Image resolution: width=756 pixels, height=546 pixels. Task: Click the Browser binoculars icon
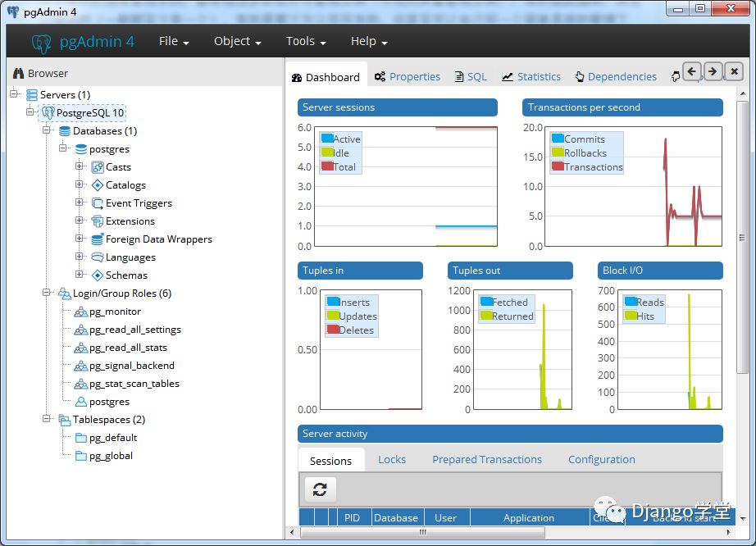pos(18,73)
